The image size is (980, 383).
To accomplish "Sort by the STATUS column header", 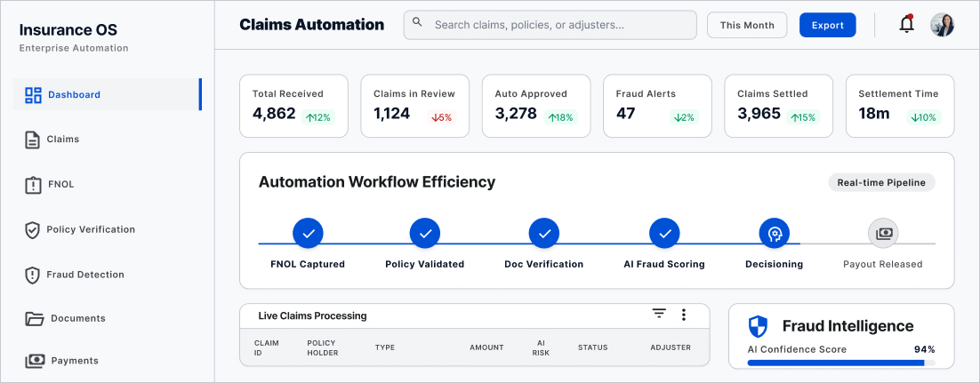I will [x=592, y=347].
